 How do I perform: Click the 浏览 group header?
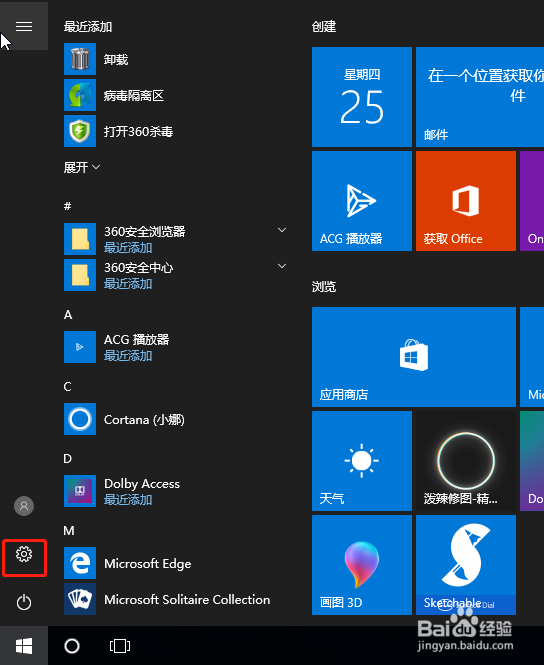(x=324, y=287)
